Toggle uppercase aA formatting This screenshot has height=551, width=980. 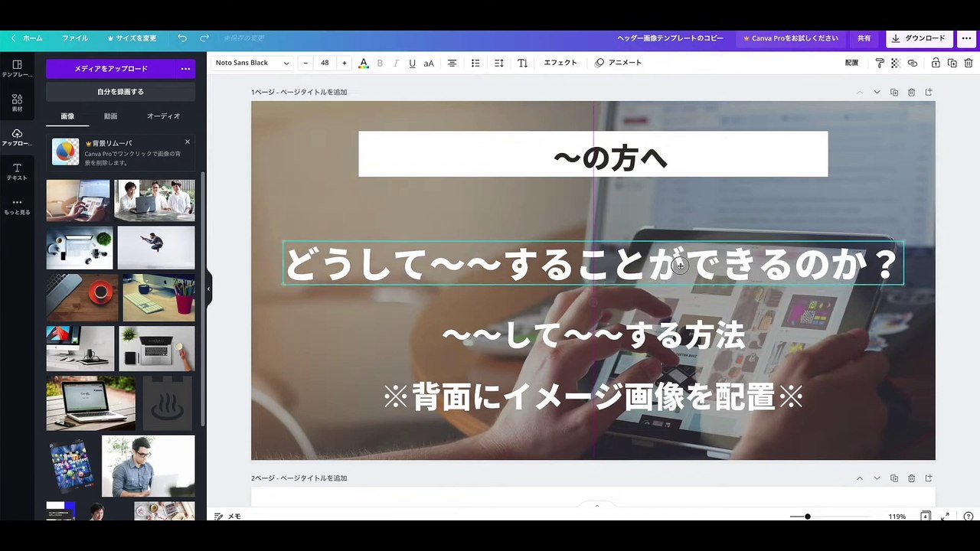click(429, 63)
